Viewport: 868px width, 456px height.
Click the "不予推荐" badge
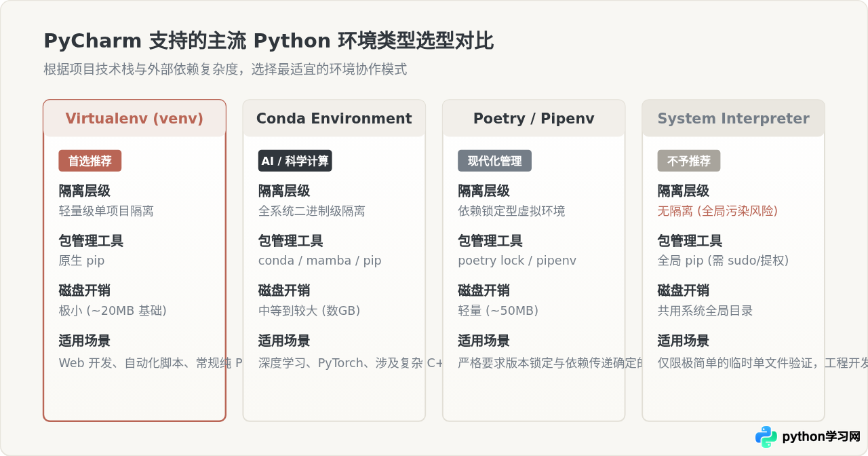coord(689,161)
